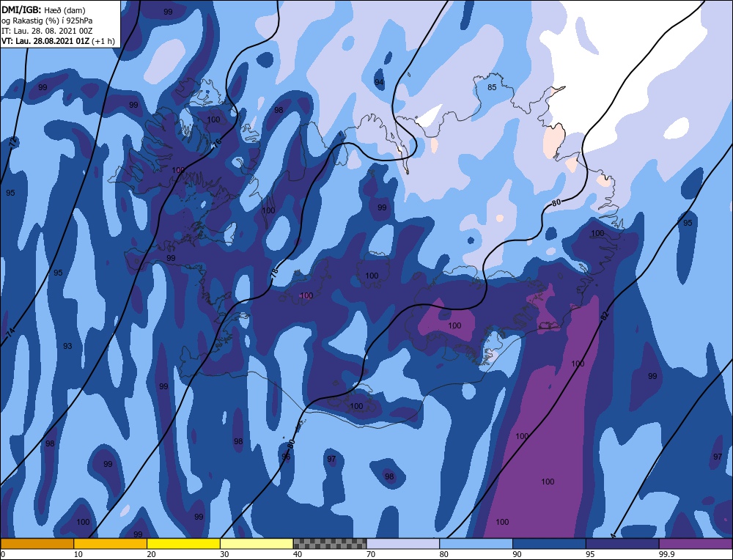
Task: Click the '96' humidity value on the map
Action: coord(286,457)
